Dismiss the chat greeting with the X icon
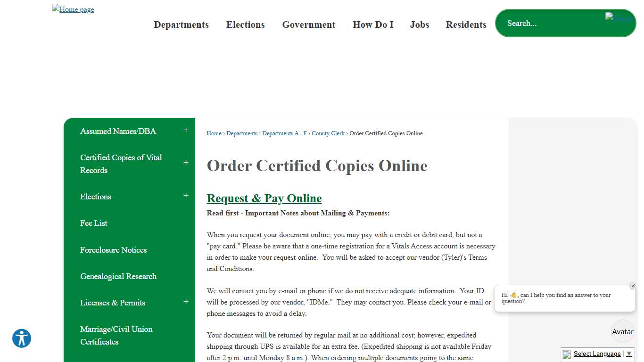The image size is (644, 362). (x=633, y=286)
